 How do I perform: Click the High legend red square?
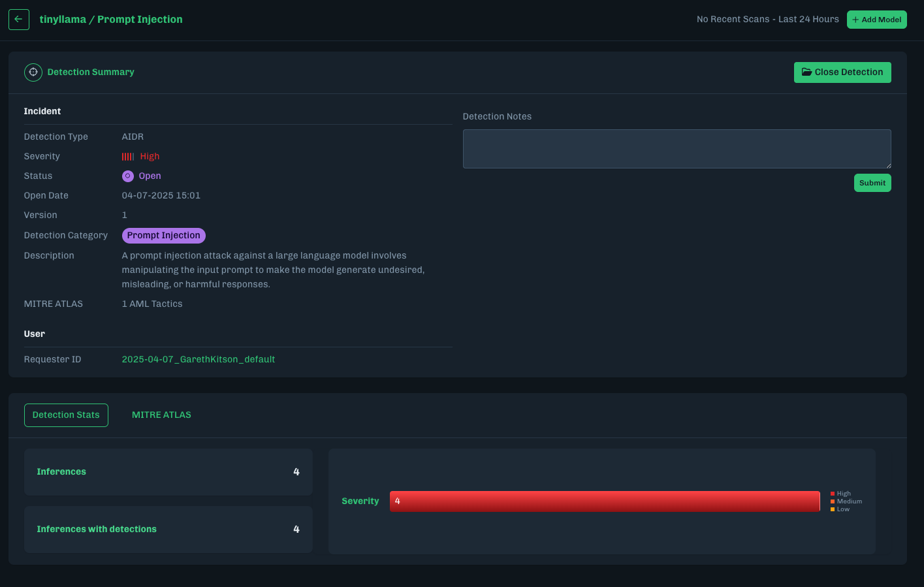(833, 494)
